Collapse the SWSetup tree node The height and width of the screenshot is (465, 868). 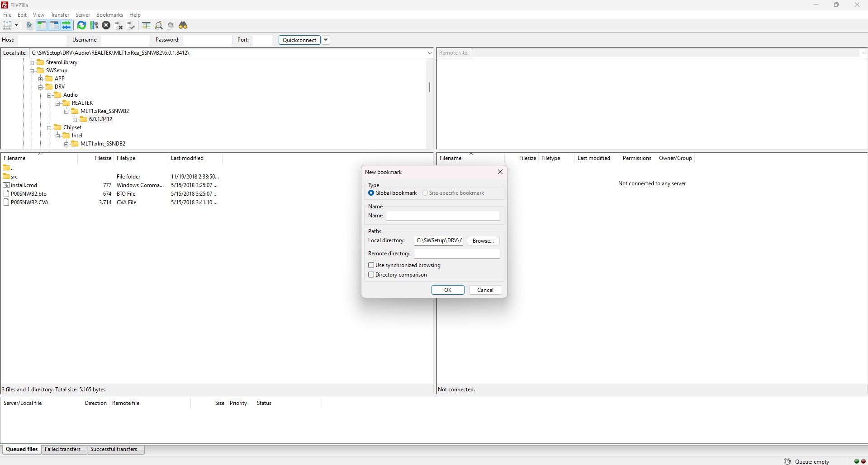pos(32,71)
